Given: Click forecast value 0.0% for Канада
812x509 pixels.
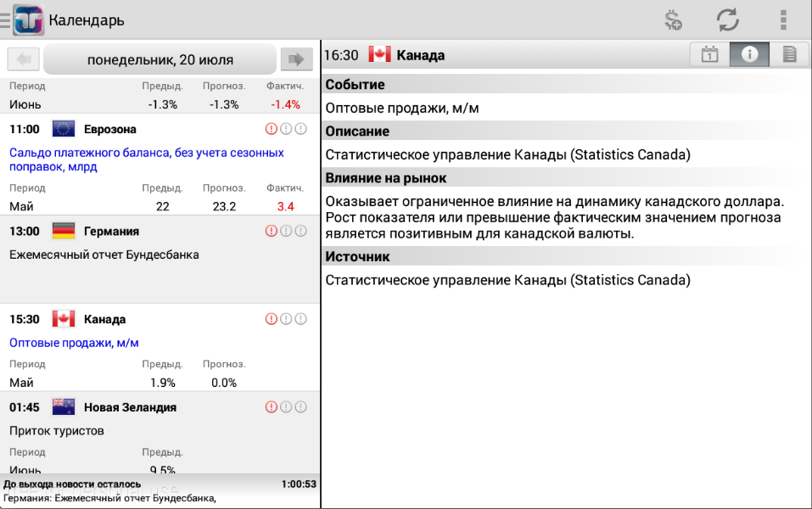Looking at the screenshot, I should [224, 383].
